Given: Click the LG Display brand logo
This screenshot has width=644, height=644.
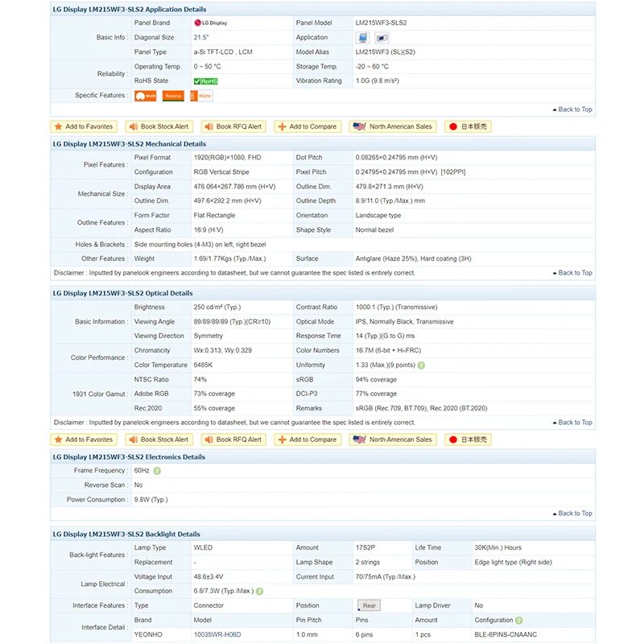Looking at the screenshot, I should [210, 23].
